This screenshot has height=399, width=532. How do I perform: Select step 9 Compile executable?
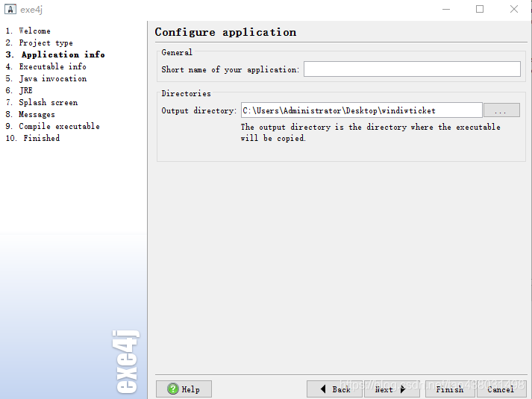pos(52,126)
